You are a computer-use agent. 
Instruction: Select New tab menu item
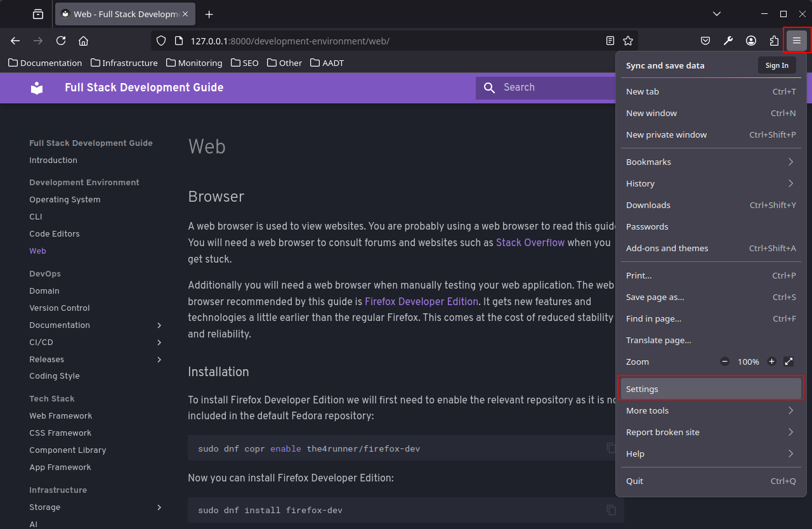(x=710, y=91)
